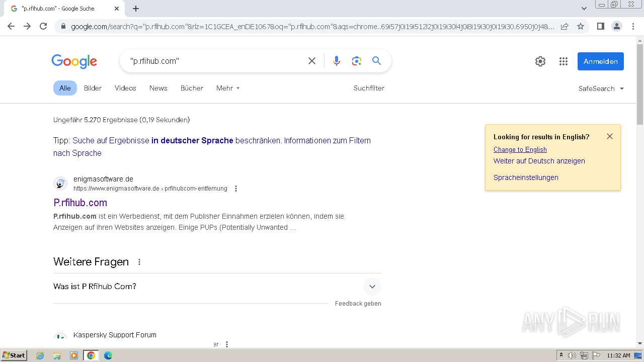
Task: Switch to the Bücher tab
Action: click(x=192, y=88)
